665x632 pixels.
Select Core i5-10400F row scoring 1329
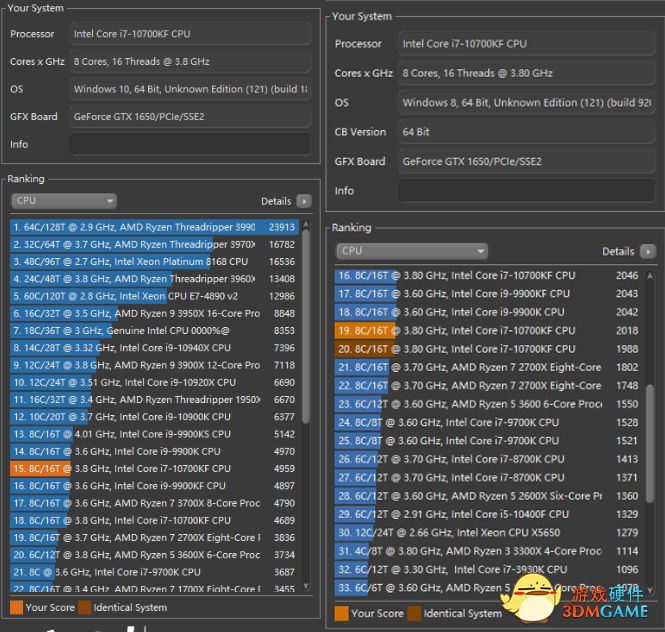[488, 514]
